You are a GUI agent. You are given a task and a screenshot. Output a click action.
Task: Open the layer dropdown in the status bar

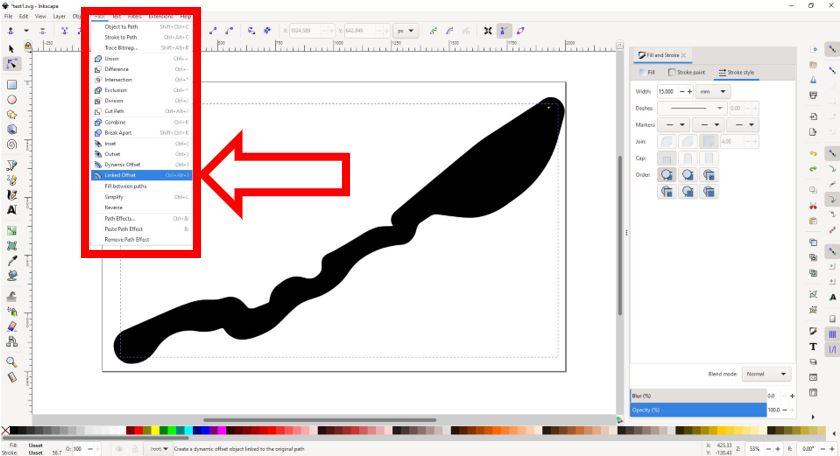(x=159, y=449)
